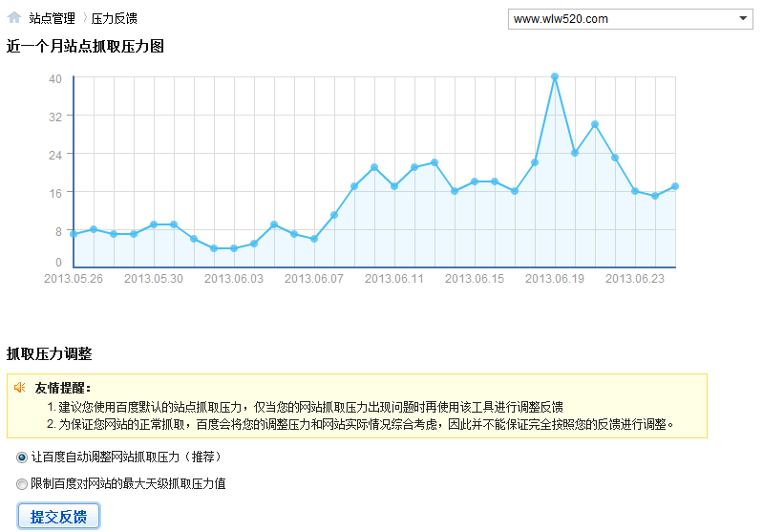Select 让百度自动调整网站抓取压力 radio option
Image resolution: width=763 pixels, height=532 pixels.
tap(22, 458)
